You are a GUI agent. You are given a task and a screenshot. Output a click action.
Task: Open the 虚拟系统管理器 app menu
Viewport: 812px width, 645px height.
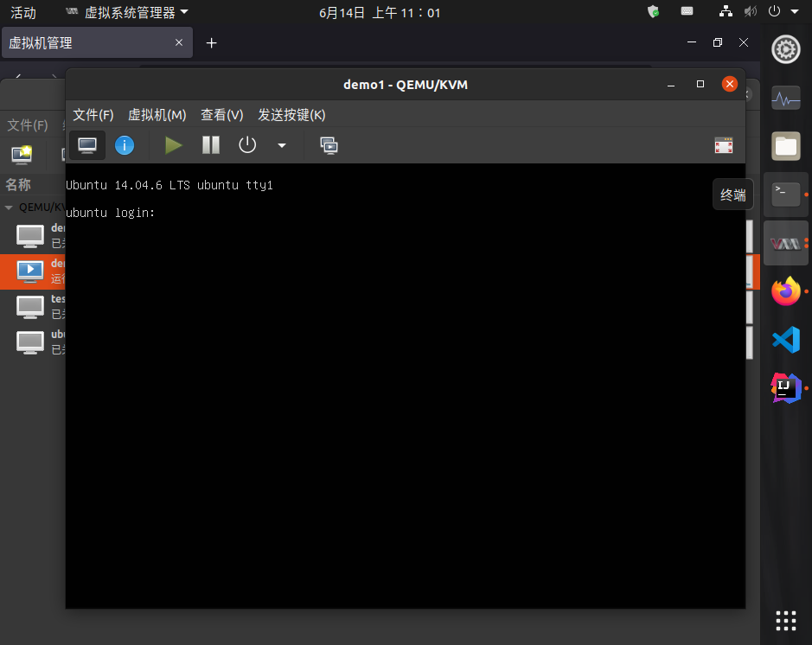pyautogui.click(x=127, y=12)
